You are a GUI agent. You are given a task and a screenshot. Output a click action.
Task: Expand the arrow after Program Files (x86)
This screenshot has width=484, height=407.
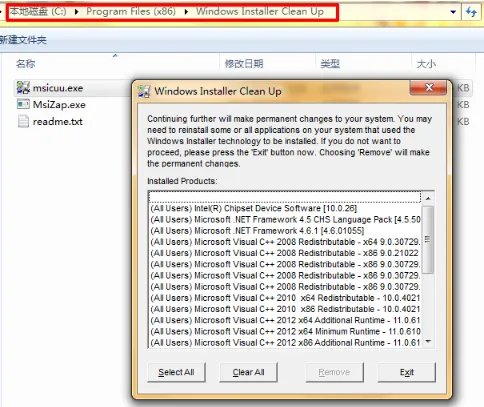pos(186,12)
